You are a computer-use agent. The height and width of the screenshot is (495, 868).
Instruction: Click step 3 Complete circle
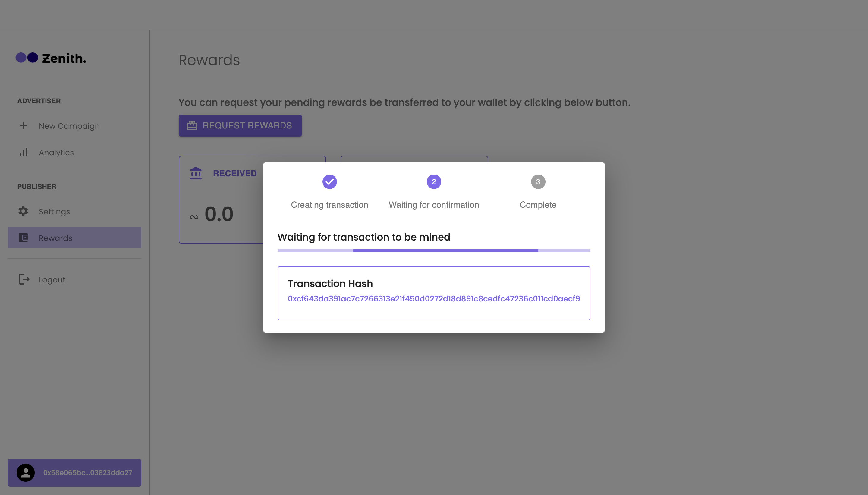coord(538,181)
